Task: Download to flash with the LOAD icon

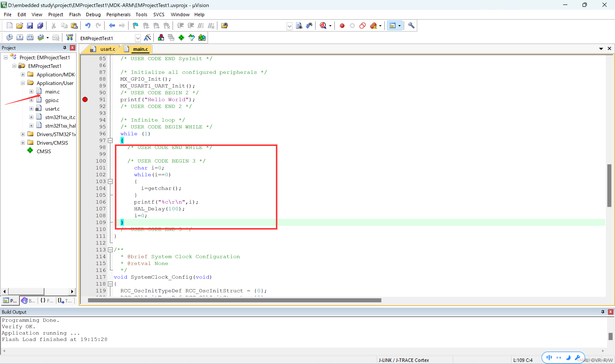Action: (x=70, y=38)
